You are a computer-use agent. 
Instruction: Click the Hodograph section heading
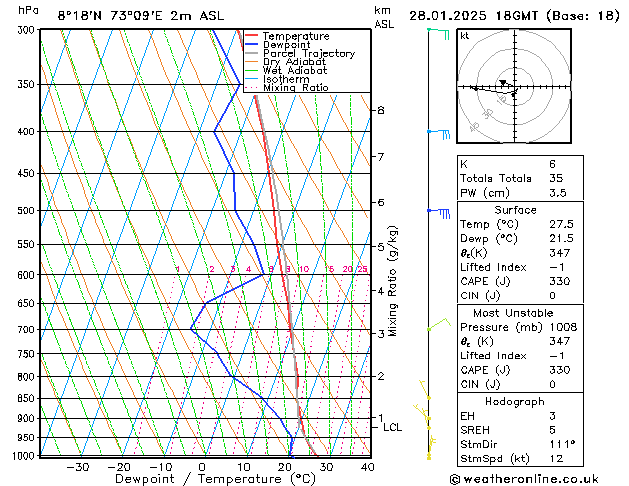(x=515, y=401)
